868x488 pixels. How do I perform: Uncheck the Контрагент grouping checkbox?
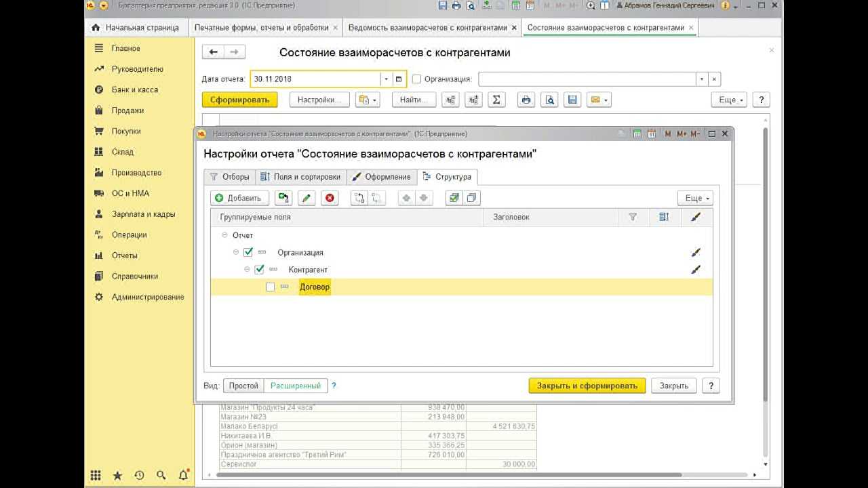coord(259,270)
